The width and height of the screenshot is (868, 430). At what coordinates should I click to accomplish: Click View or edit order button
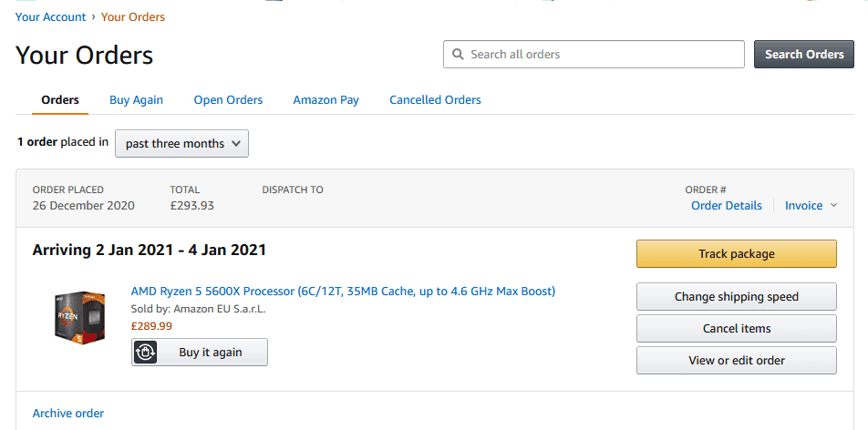tap(736, 361)
